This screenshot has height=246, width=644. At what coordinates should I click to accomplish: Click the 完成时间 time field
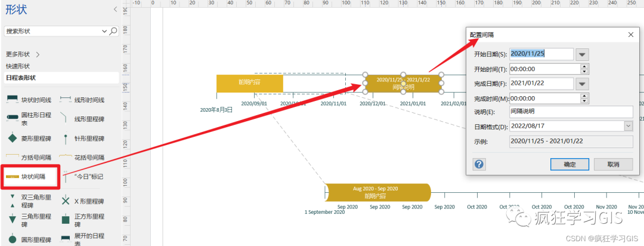tap(545, 99)
